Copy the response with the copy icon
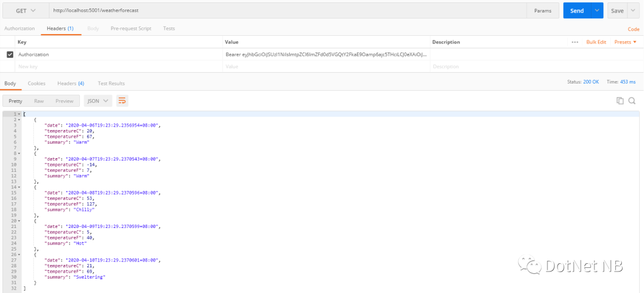The width and height of the screenshot is (644, 293). tap(620, 101)
